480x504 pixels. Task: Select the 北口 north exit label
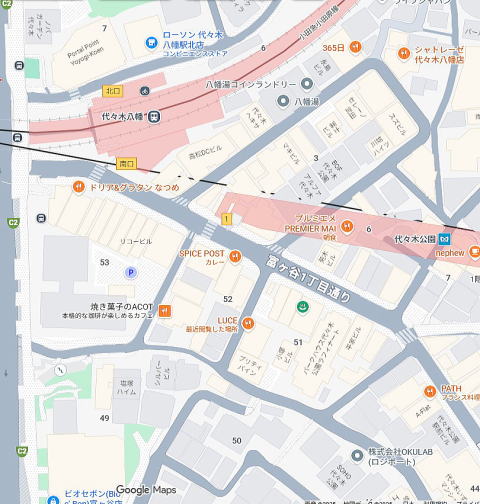point(113,91)
